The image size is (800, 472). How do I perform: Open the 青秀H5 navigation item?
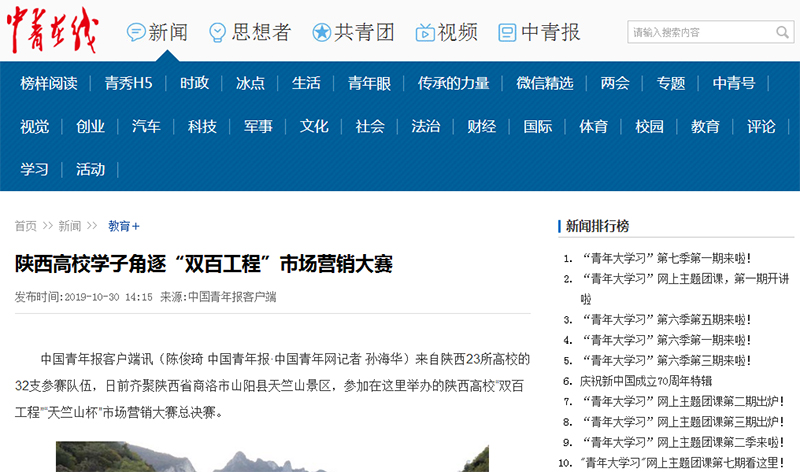[x=128, y=83]
